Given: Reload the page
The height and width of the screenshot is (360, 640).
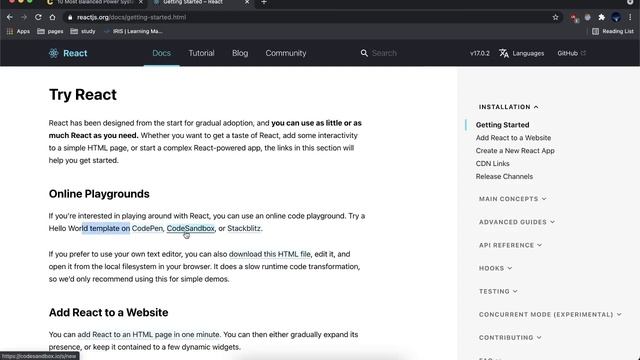Looking at the screenshot, I should click(38, 17).
